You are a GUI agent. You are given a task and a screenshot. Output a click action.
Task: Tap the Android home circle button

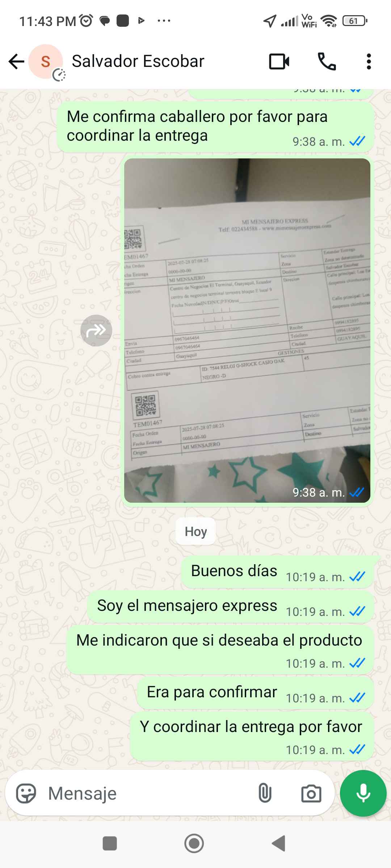tap(194, 843)
